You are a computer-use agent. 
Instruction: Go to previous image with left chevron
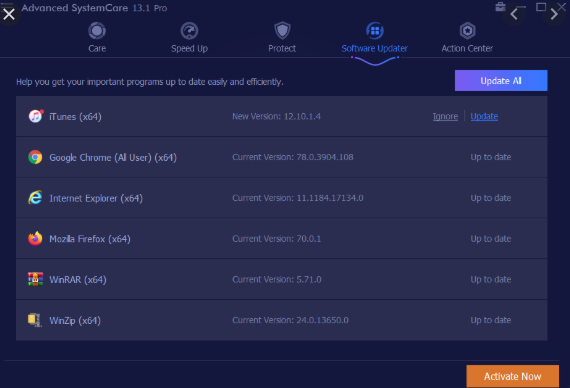point(514,14)
